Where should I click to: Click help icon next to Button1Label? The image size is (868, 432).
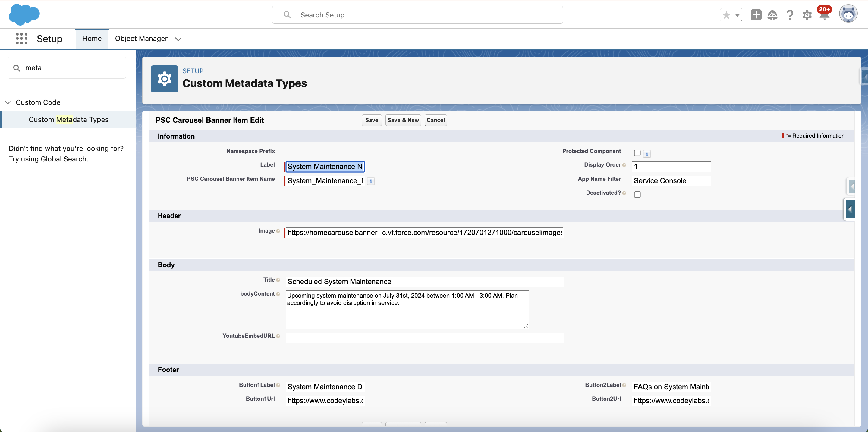(x=278, y=385)
